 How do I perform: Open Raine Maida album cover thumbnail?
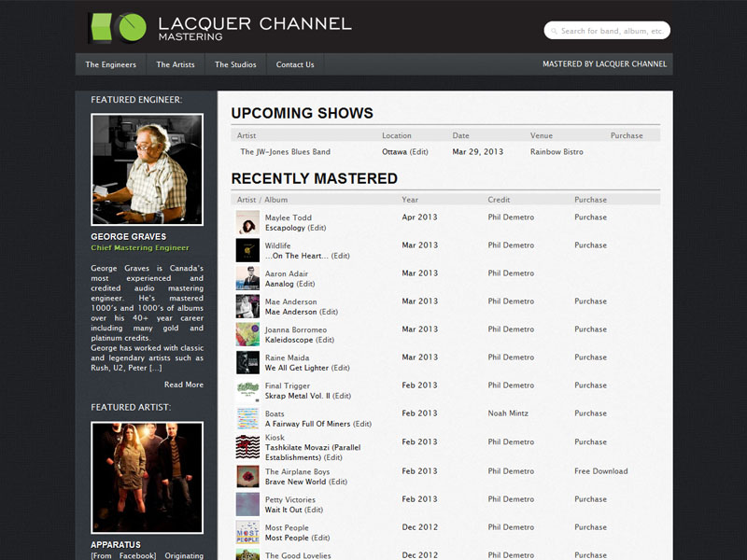coord(247,362)
